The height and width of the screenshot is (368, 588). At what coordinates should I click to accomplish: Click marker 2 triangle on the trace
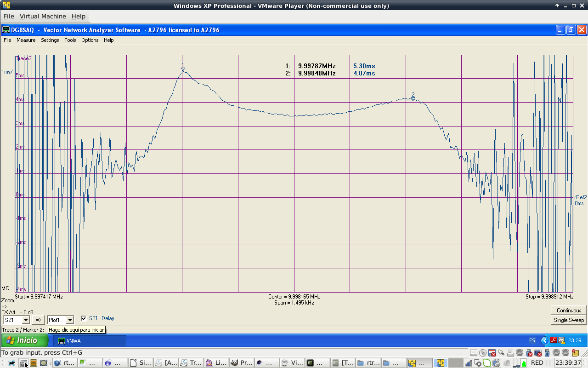pos(413,98)
